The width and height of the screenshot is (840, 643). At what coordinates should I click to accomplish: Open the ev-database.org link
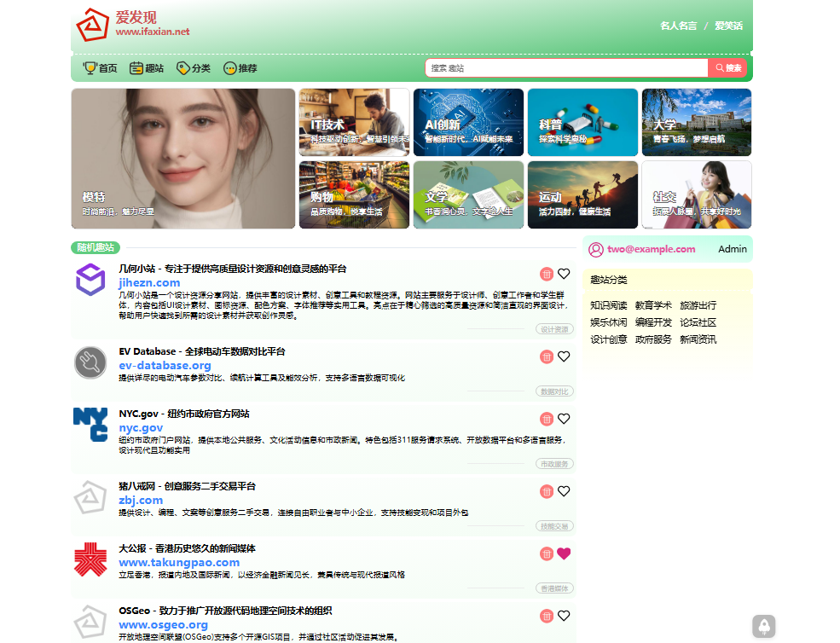click(x=165, y=365)
